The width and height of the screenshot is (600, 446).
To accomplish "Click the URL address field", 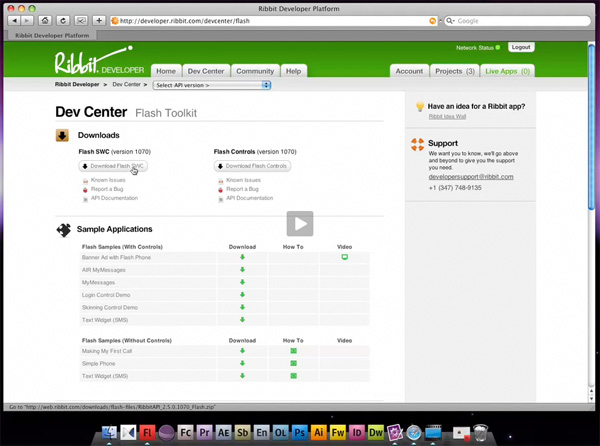I will pos(274,21).
